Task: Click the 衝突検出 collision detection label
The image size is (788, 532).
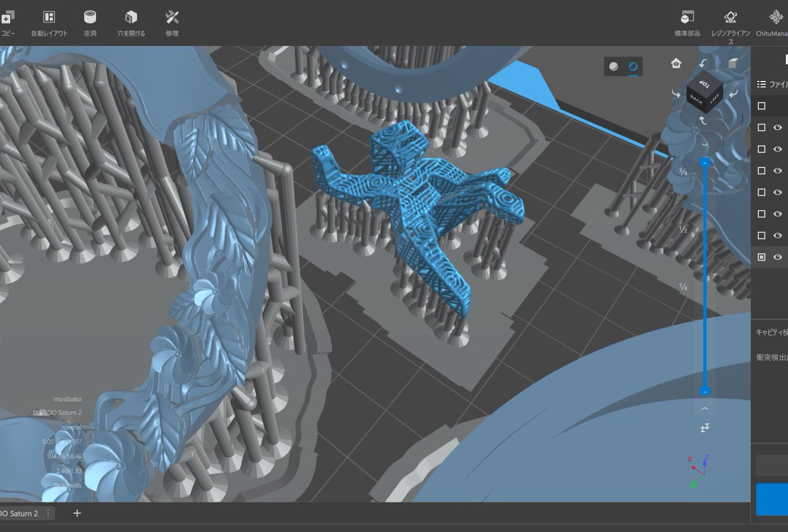Action: click(x=772, y=357)
